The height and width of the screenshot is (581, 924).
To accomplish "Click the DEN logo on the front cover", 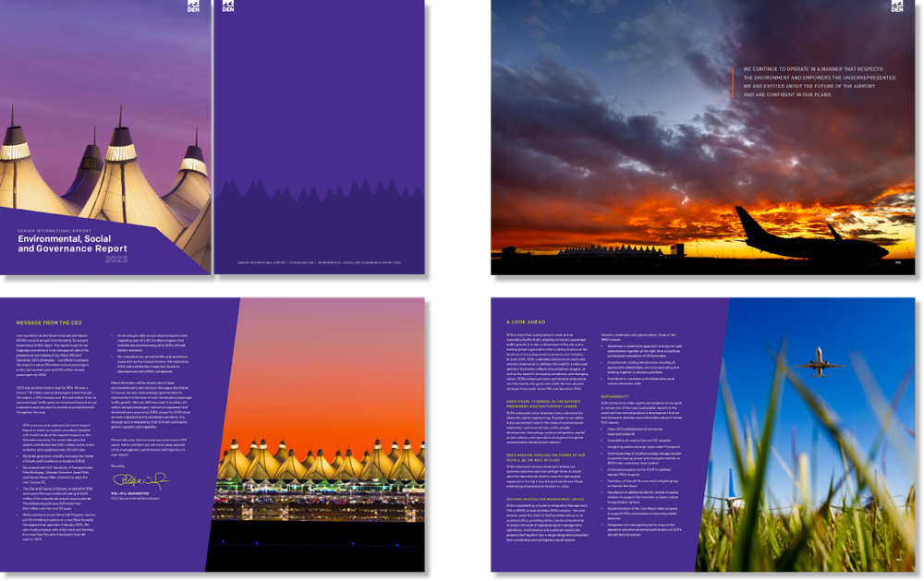I will tap(193, 6).
